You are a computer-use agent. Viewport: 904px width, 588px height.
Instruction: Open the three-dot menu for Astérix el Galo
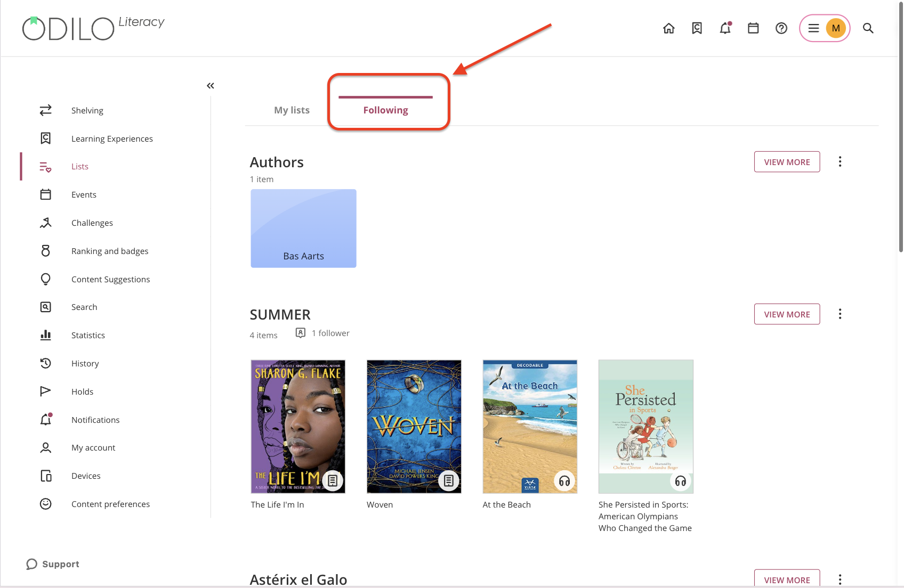pos(840,579)
